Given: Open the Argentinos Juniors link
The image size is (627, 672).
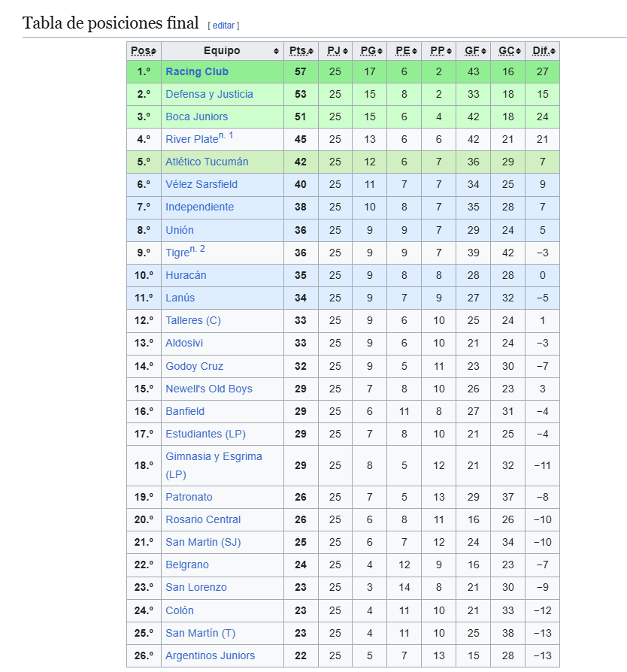Looking at the screenshot, I should 210,655.
